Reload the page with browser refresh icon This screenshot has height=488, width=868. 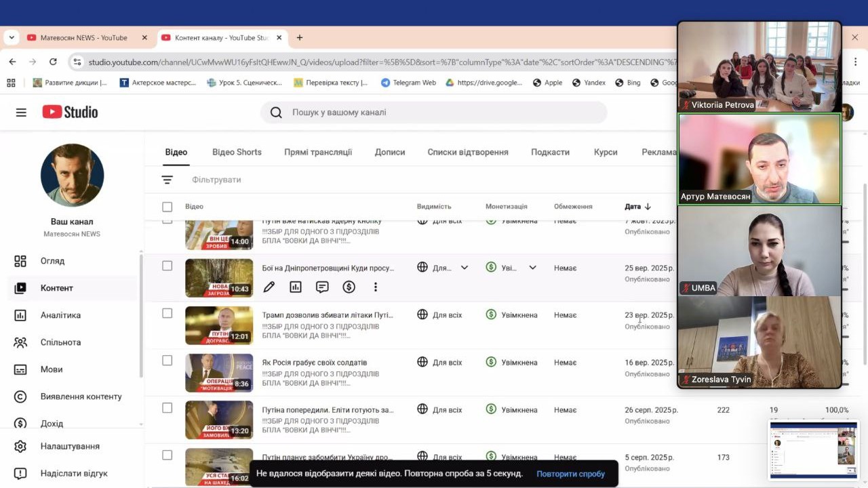click(53, 62)
